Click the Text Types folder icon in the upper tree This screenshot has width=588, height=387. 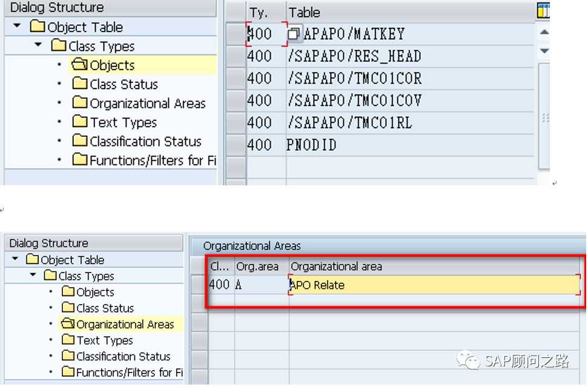pyautogui.click(x=79, y=122)
